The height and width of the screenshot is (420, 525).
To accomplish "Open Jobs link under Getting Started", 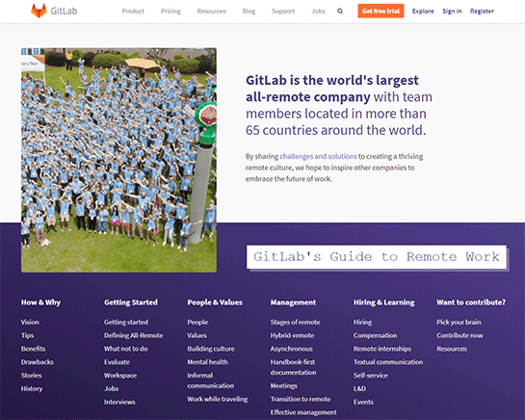I will pyautogui.click(x=111, y=388).
